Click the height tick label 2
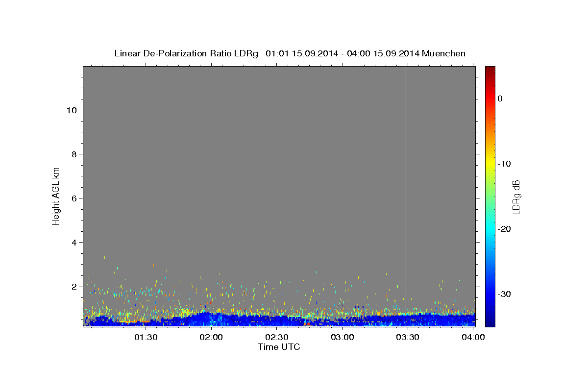Image resolution: width=588 pixels, height=392 pixels. 73,286
